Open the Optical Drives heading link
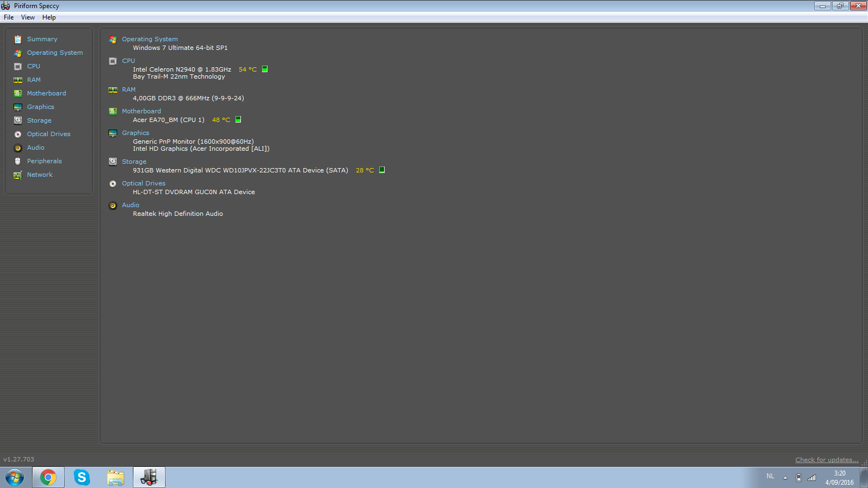This screenshot has height=488, width=868. [x=144, y=183]
